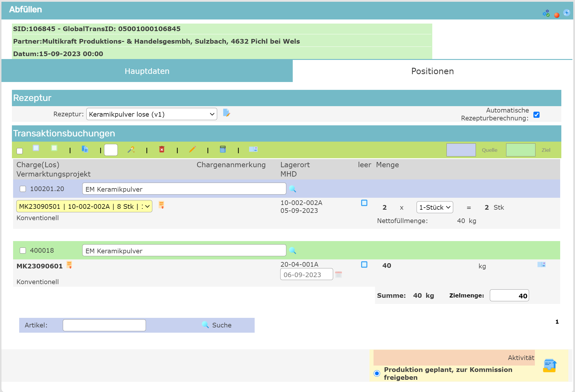This screenshot has width=575, height=392.
Task: Click the Aktivität execute icon
Action: 549,366
